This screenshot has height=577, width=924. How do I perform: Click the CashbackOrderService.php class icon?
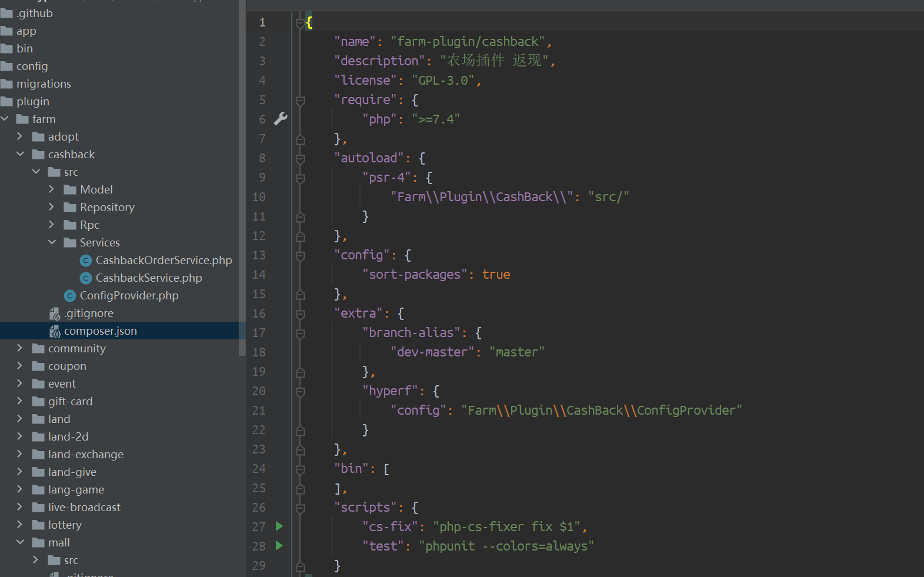pyautogui.click(x=86, y=261)
